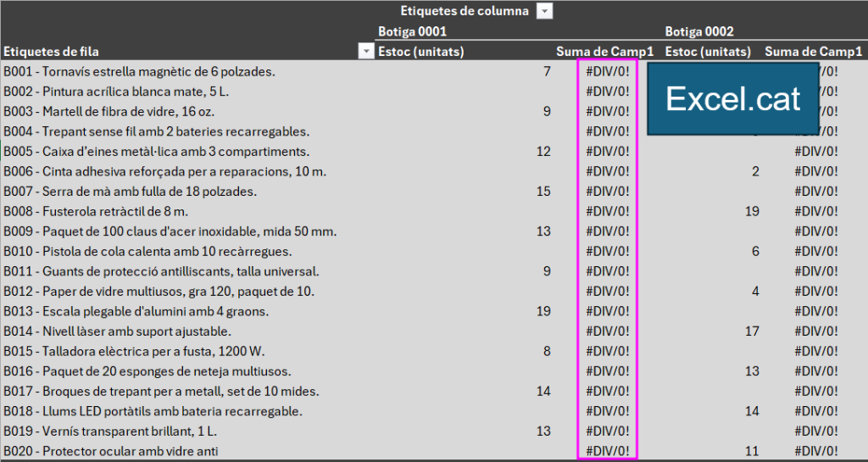Select Botiga 0002 #DIV/0! cell in row B019
The width and height of the screenshot is (868, 462).
coord(816,431)
